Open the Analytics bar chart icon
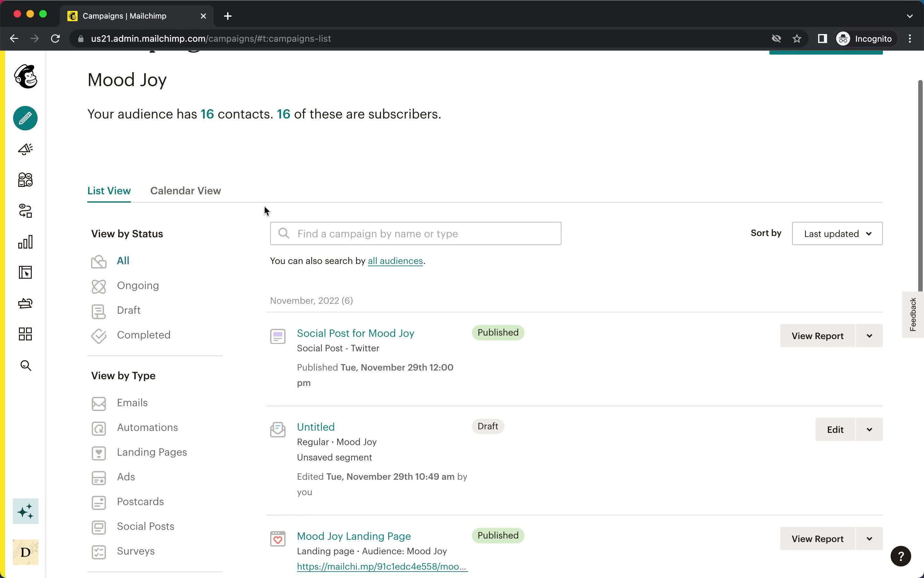 [x=26, y=241]
